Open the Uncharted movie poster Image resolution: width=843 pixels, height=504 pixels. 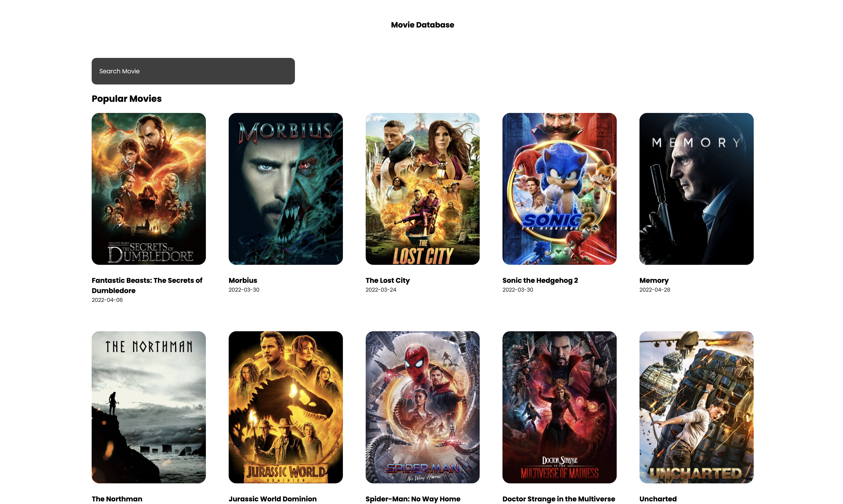(x=696, y=407)
